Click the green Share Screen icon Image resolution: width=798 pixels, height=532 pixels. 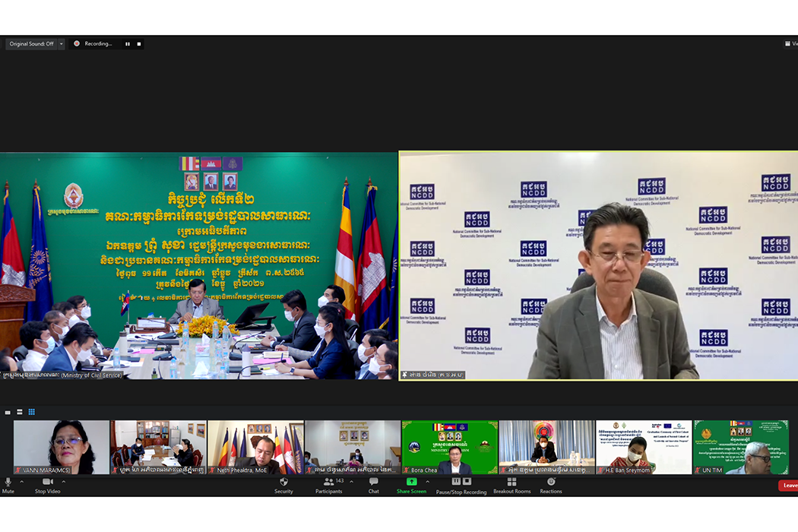(x=411, y=482)
